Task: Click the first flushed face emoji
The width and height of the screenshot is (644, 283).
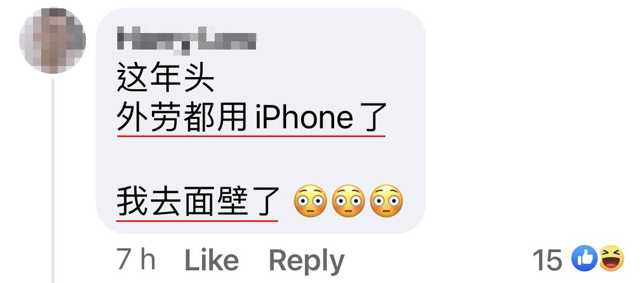Action: (310, 202)
